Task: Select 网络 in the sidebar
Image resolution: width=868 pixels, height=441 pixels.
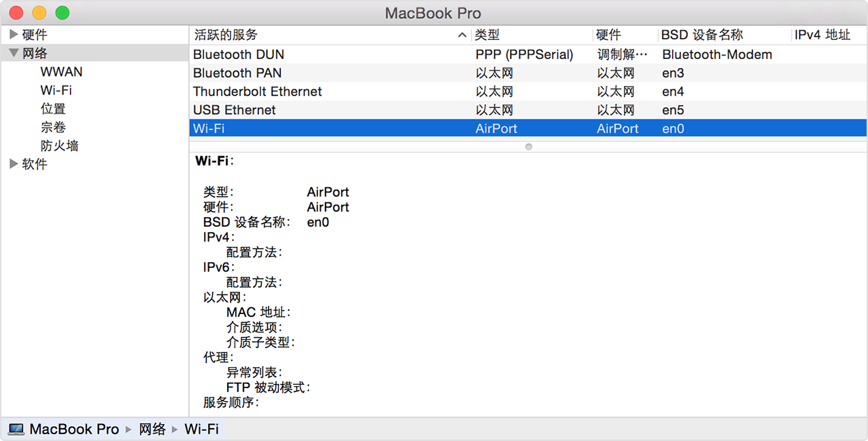Action: pyautogui.click(x=35, y=53)
